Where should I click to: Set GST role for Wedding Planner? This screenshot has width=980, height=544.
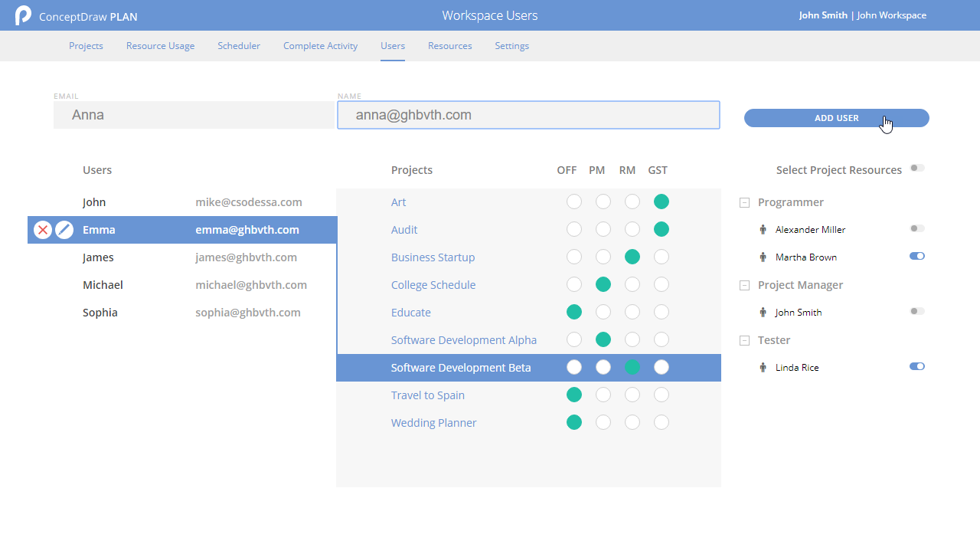click(661, 423)
